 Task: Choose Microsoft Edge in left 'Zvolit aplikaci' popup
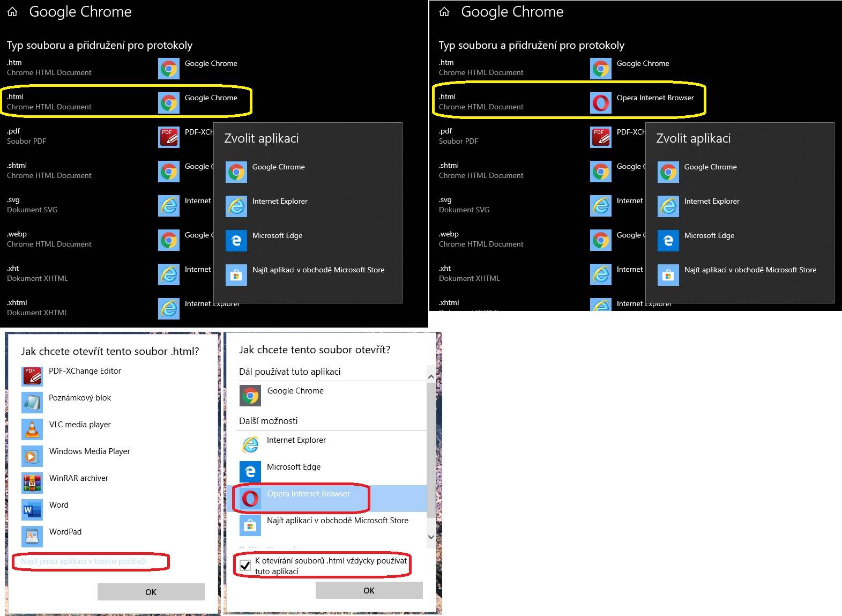pyautogui.click(x=308, y=241)
